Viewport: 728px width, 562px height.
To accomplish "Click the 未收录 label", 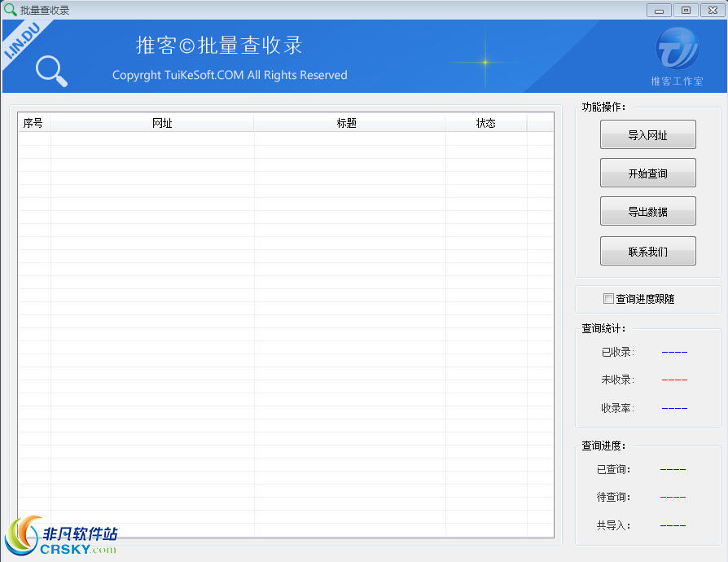I will click(x=617, y=380).
